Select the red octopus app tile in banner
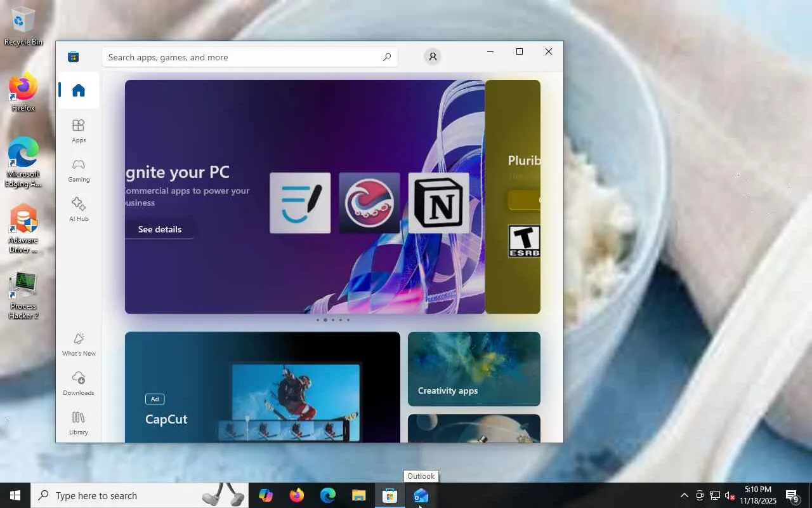The width and height of the screenshot is (812, 508). pos(369,203)
